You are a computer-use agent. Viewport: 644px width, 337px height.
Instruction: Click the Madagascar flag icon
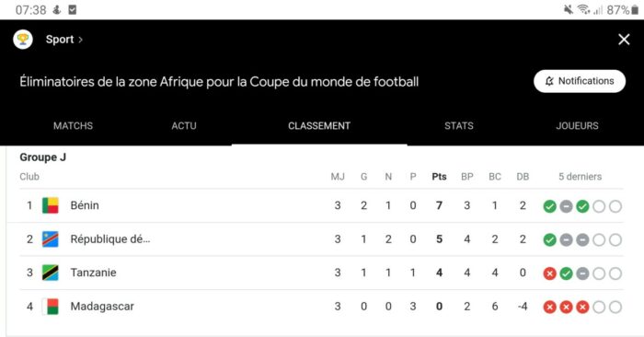51,307
